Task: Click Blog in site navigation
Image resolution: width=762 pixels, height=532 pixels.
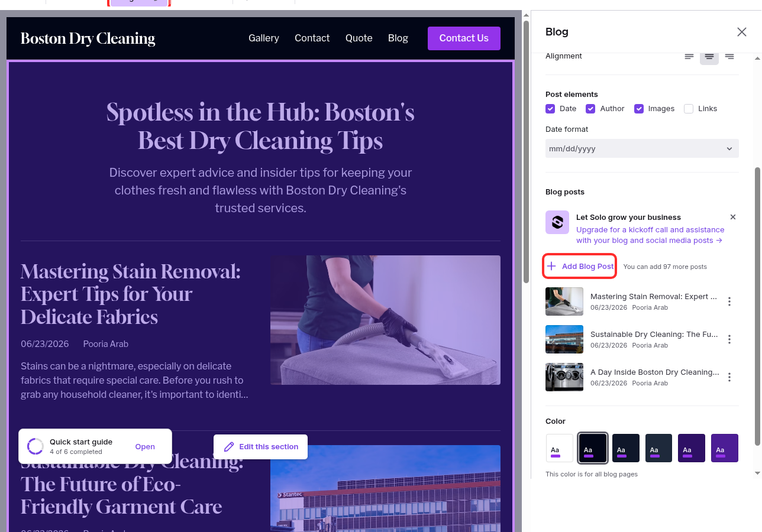Action: (x=398, y=38)
